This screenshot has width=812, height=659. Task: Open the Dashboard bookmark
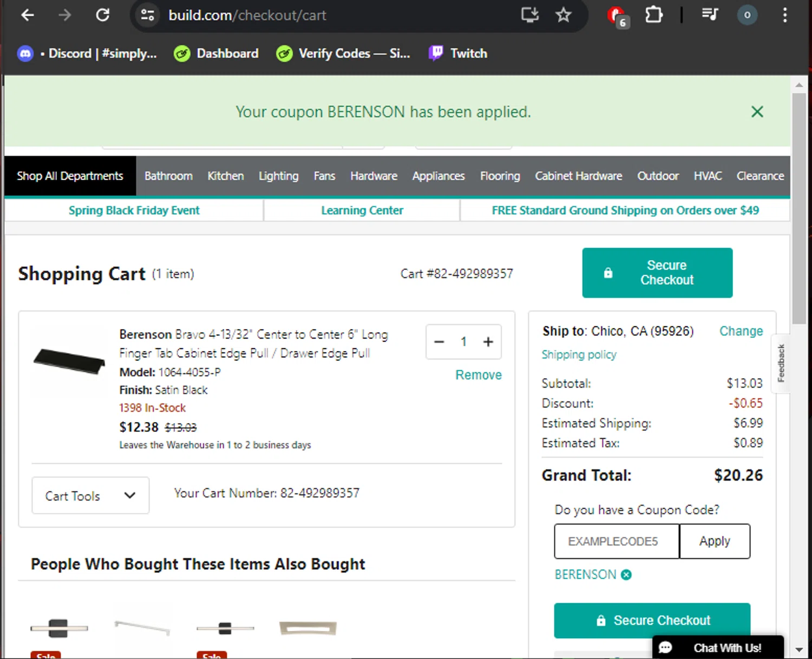(216, 54)
